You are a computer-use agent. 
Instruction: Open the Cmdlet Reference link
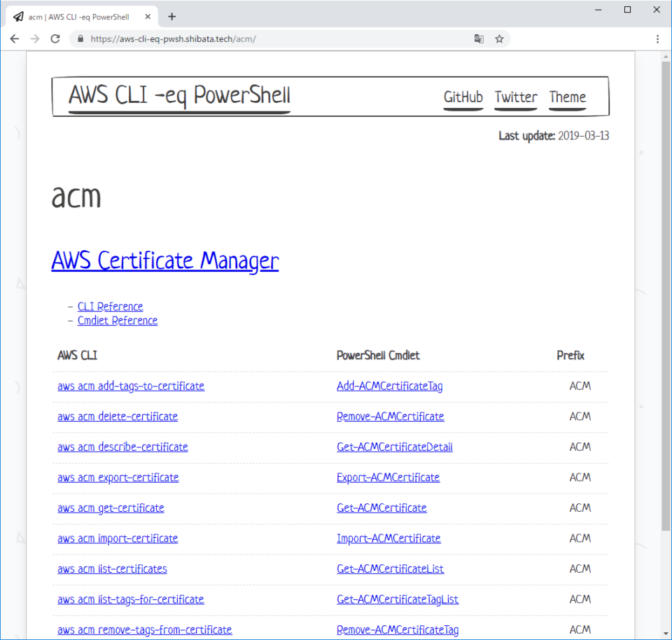coord(117,320)
